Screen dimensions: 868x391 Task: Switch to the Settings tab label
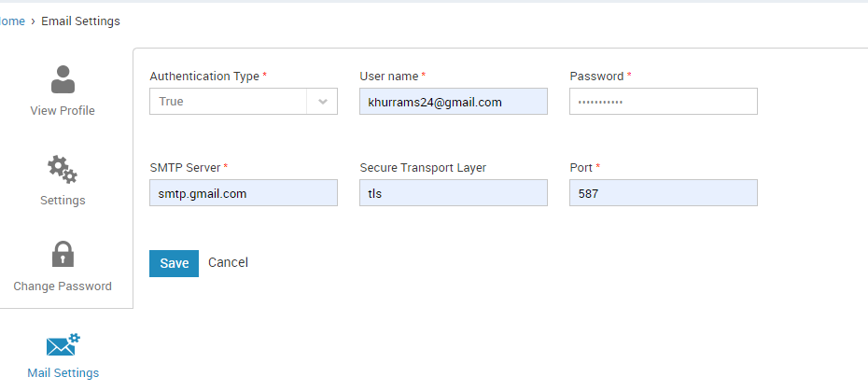(x=63, y=200)
